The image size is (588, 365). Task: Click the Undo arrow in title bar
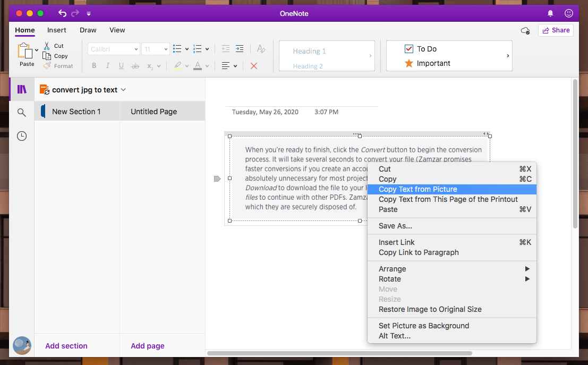(x=62, y=13)
